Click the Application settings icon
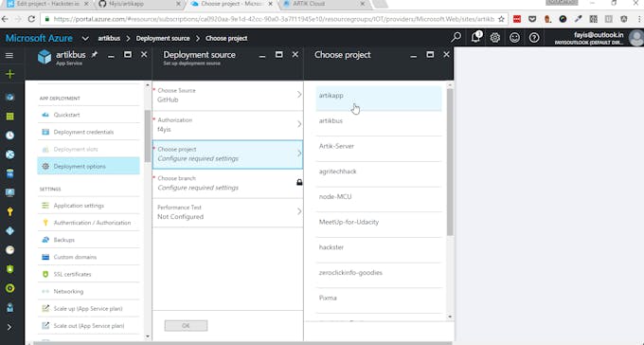644x345 pixels. coord(45,205)
